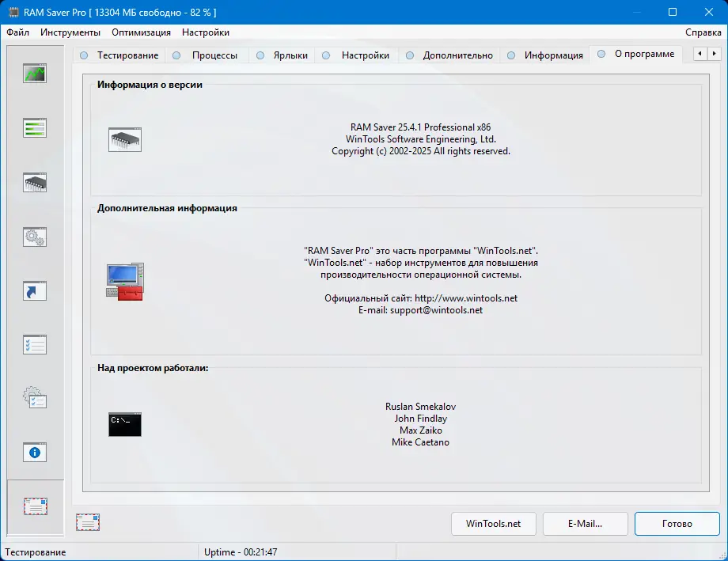Click the RAM Saver 25.4.1 Professional x86 text
The height and width of the screenshot is (561, 728).
pyautogui.click(x=421, y=127)
